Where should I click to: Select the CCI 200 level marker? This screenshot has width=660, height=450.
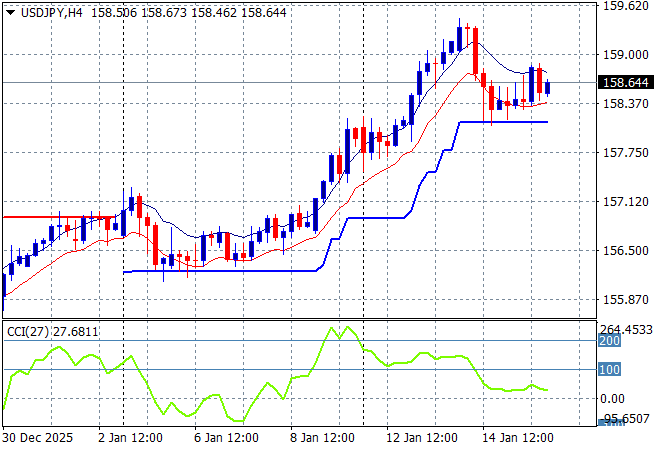coord(608,341)
